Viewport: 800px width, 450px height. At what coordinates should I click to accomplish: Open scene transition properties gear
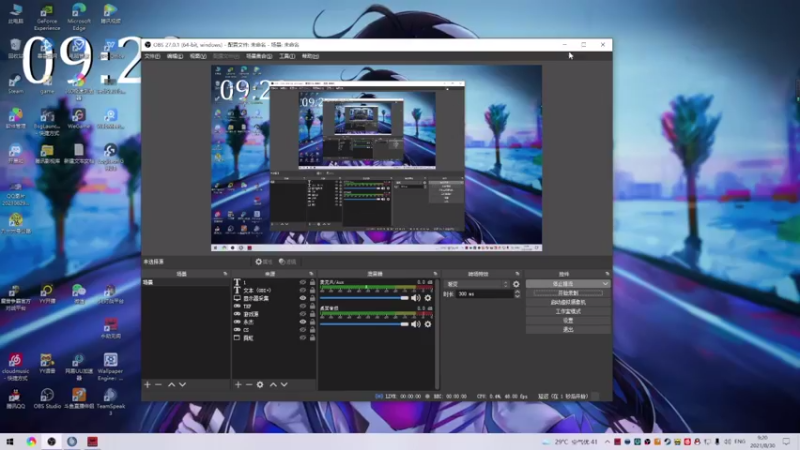(516, 284)
